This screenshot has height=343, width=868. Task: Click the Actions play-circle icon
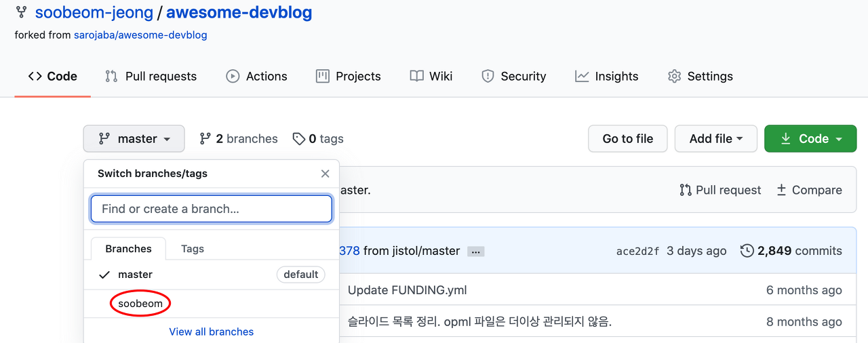(x=233, y=76)
